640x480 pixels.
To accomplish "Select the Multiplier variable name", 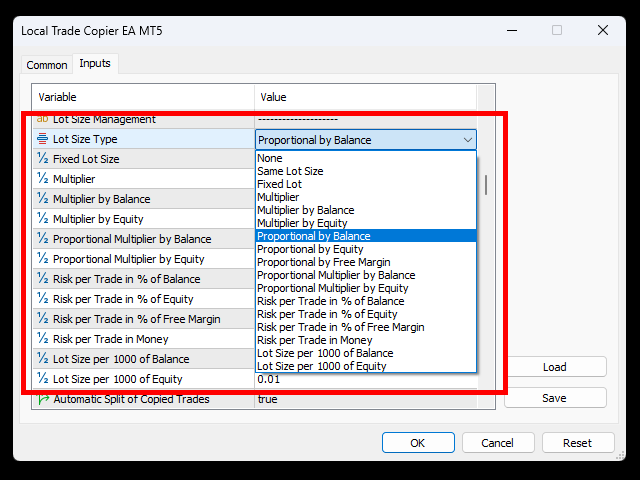I will (x=74, y=179).
